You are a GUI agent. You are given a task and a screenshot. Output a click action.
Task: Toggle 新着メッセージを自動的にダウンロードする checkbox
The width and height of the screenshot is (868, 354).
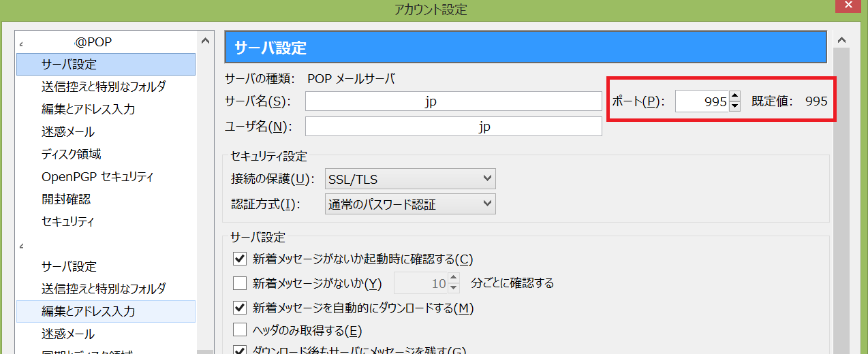pyautogui.click(x=239, y=308)
